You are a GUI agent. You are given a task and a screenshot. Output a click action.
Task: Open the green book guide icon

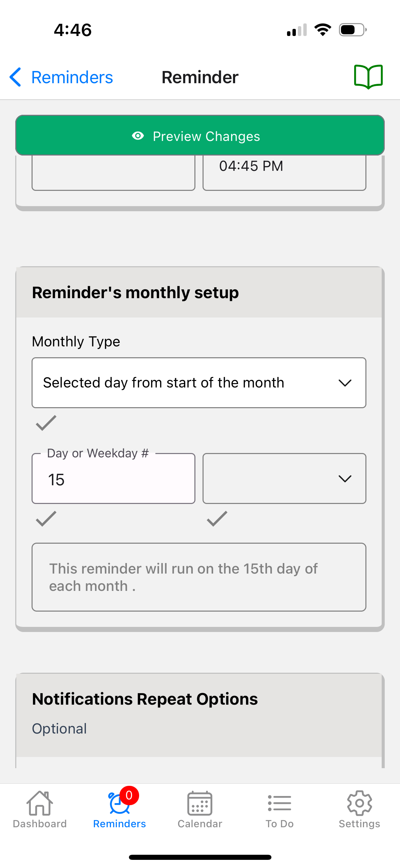368,77
